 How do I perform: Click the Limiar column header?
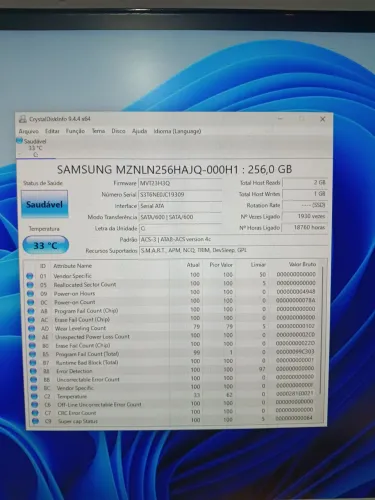click(258, 265)
